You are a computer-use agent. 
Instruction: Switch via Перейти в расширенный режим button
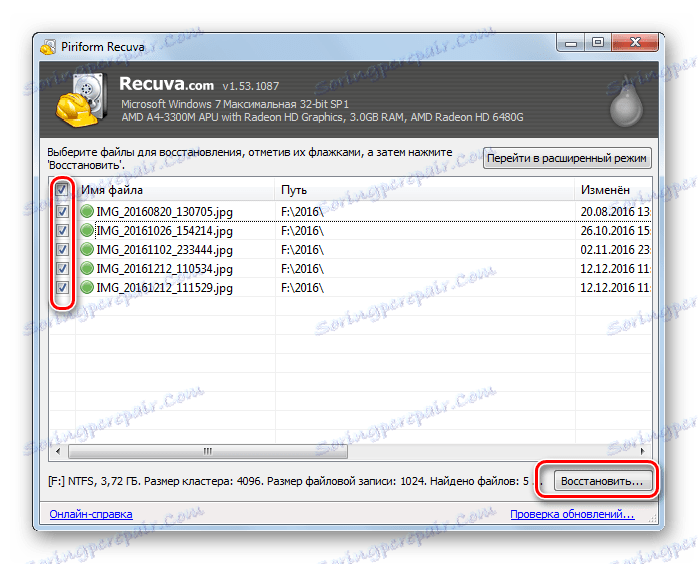(x=567, y=158)
